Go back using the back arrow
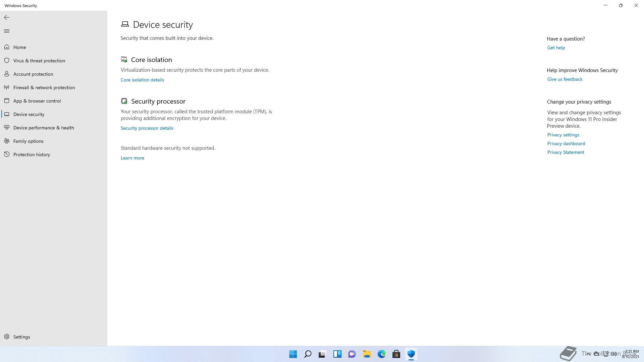This screenshot has width=644, height=362. pyautogui.click(x=7, y=17)
